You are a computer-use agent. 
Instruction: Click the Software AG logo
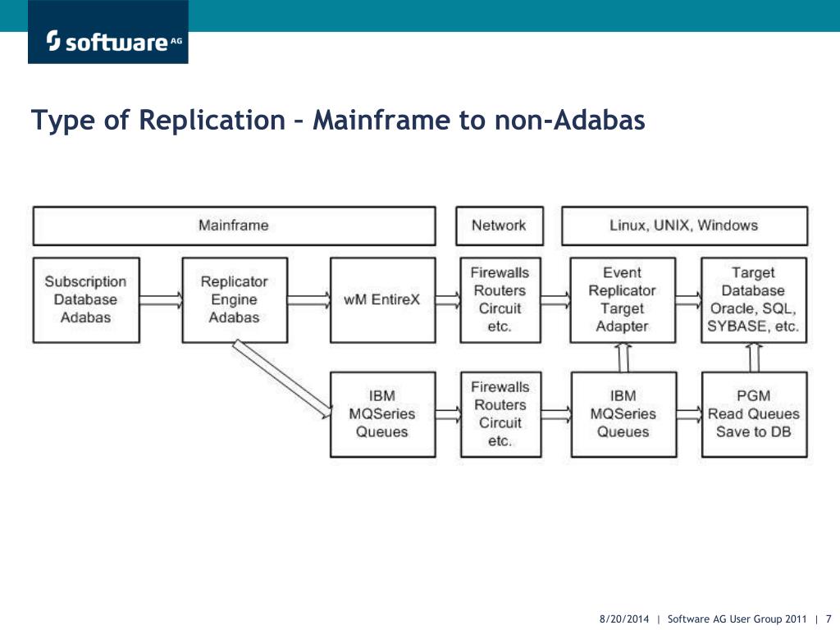point(108,32)
